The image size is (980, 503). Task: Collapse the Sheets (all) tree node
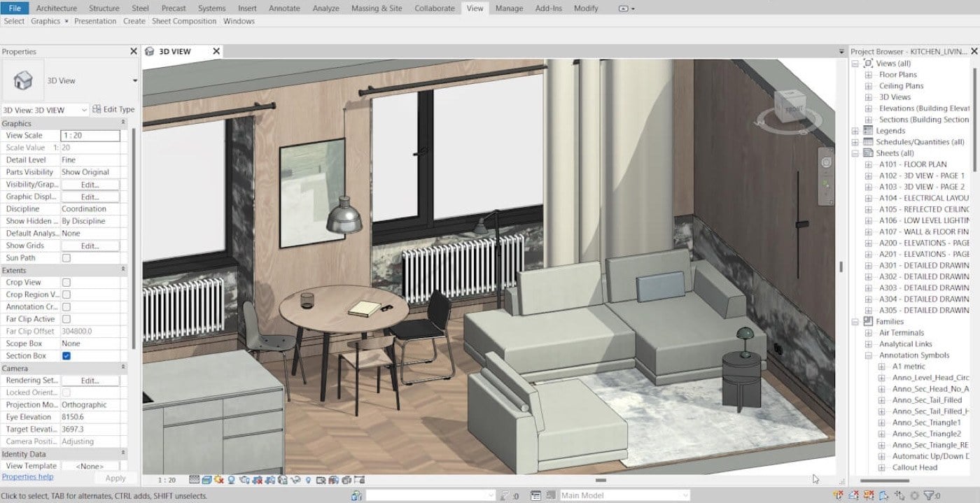tap(855, 153)
